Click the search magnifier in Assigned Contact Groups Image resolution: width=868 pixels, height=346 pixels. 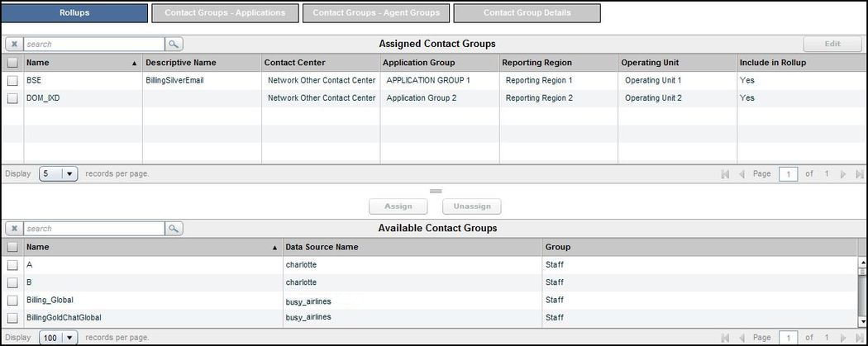pos(174,44)
